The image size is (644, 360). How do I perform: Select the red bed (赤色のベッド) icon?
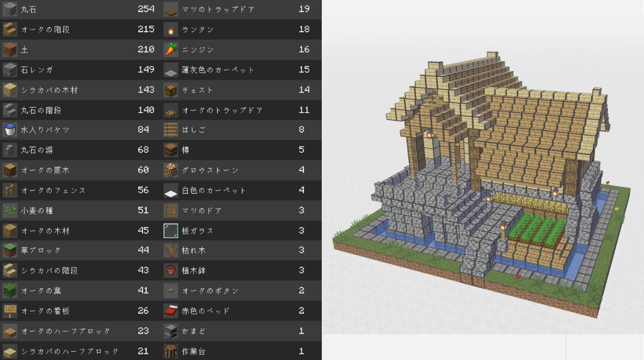pos(171,311)
